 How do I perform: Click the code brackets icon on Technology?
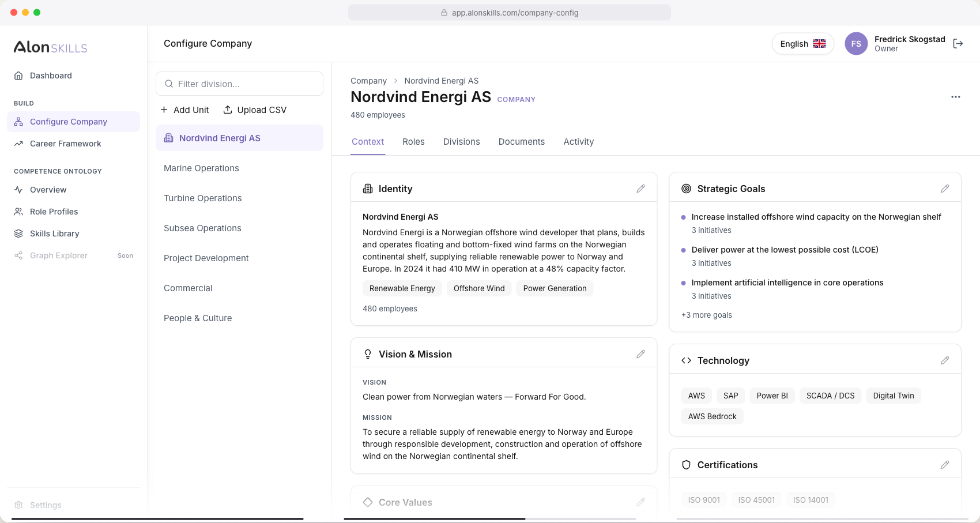point(686,360)
